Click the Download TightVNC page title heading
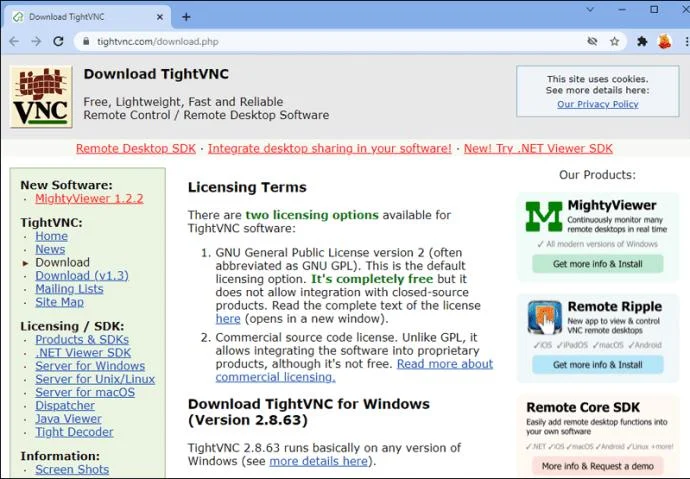The height and width of the screenshot is (479, 690). [x=156, y=74]
